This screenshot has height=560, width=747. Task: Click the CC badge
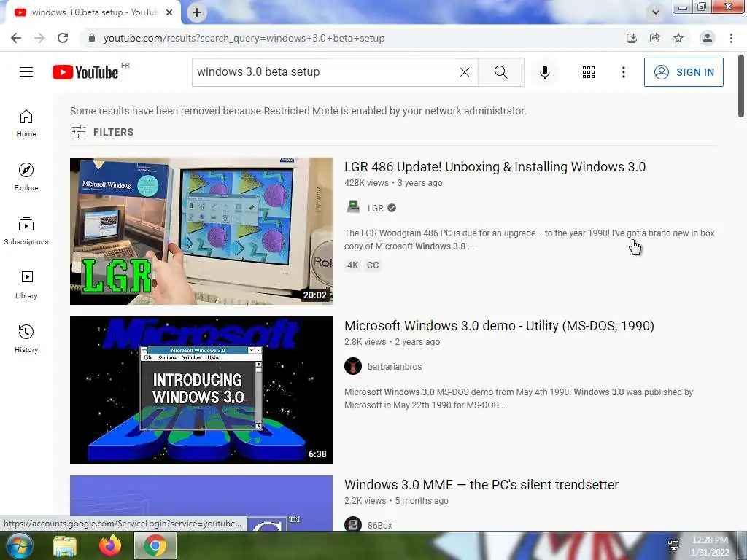tap(373, 265)
